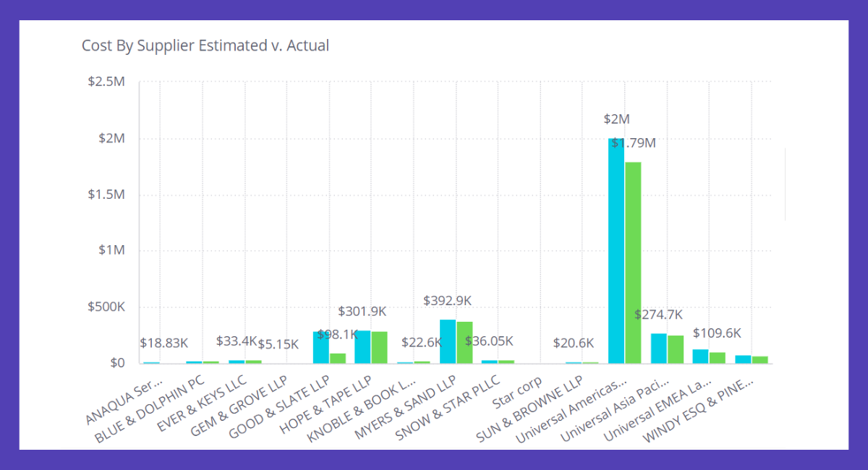Click the green bar for GOOD & SLATE LLP
868x470 pixels.
pos(338,358)
